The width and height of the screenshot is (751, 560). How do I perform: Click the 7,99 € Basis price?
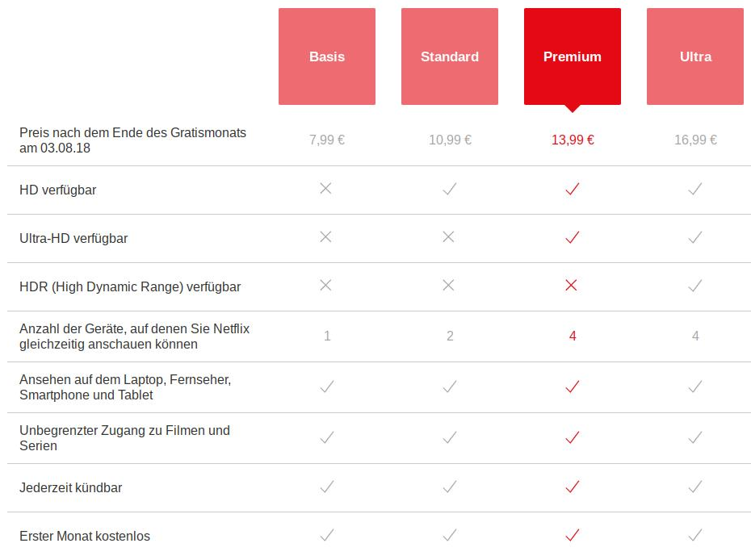click(x=327, y=140)
